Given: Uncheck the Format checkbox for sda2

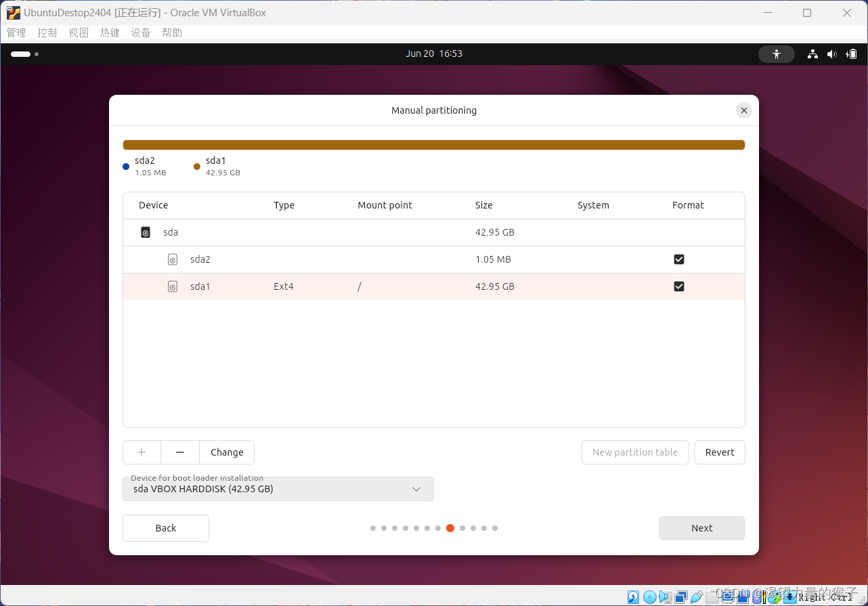Looking at the screenshot, I should click(679, 259).
